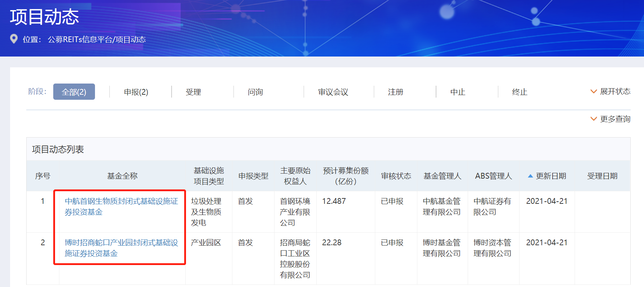Click the 12.487 fund share value

tap(334, 201)
